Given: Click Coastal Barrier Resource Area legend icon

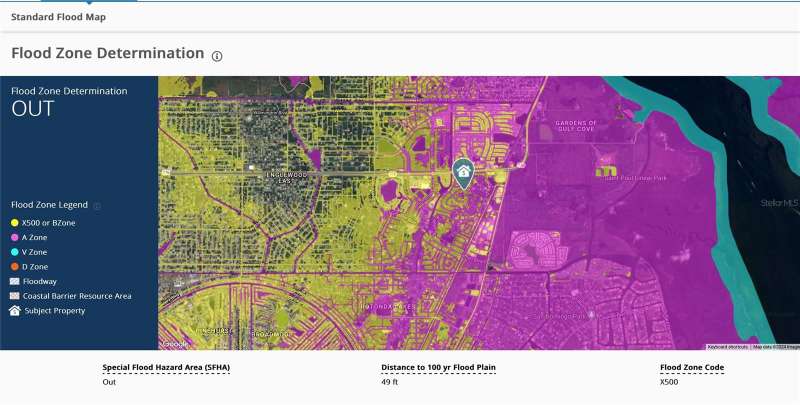Looking at the screenshot, I should point(14,296).
